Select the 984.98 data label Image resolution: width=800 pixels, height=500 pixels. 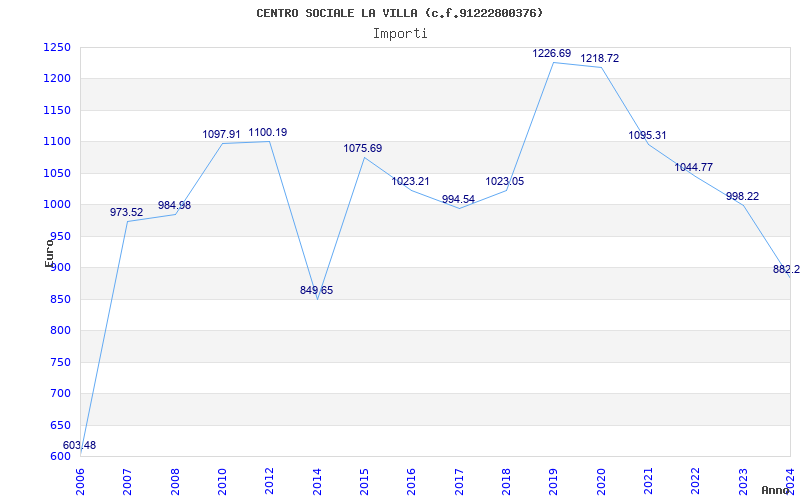coord(174,205)
